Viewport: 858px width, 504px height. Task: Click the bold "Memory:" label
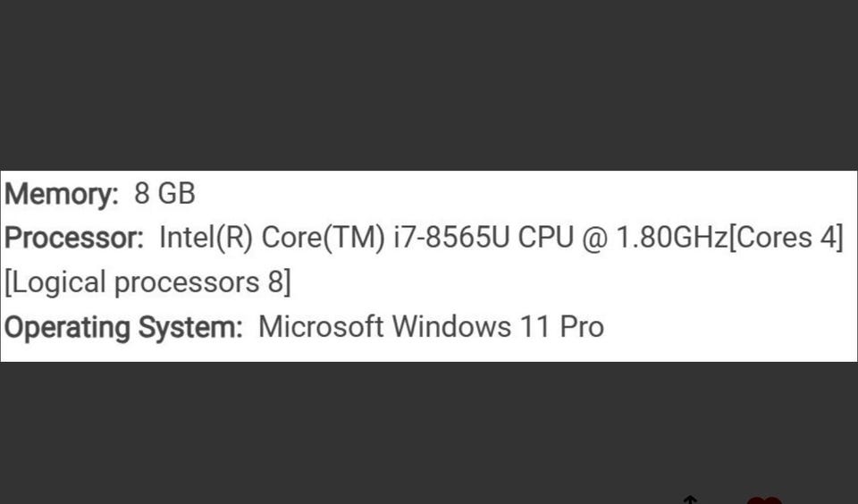(x=62, y=194)
